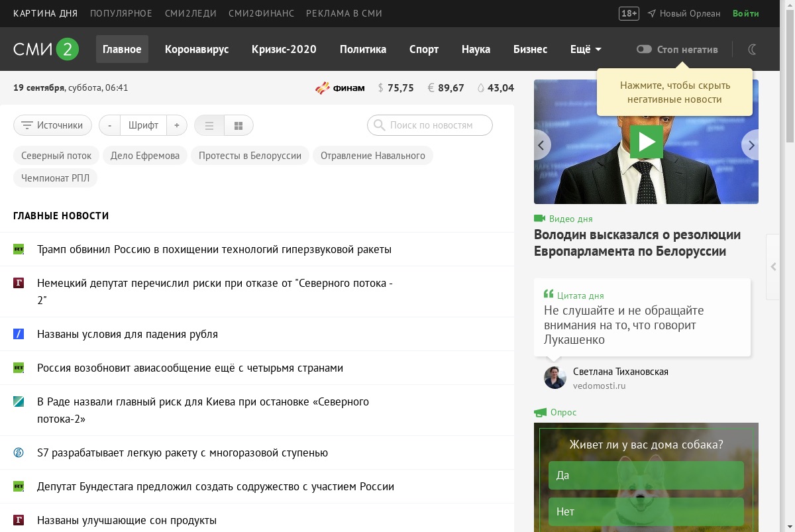Click the euro rate 89,67
Screen dimensions: 795x532
coord(446,87)
